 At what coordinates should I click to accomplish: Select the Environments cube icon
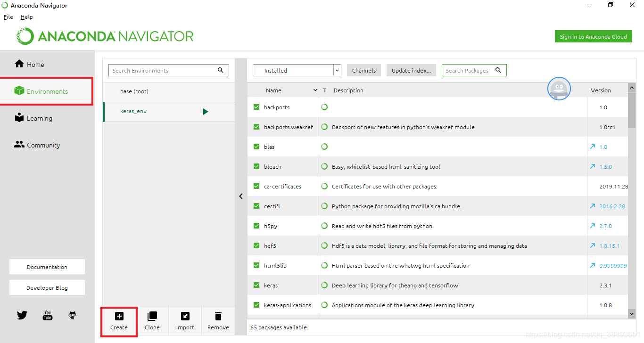point(19,90)
